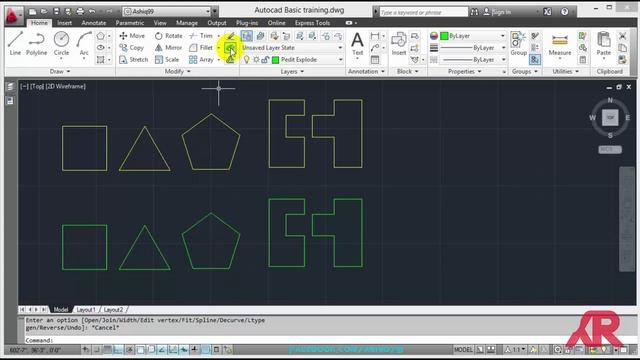Toggle layer on/off light bulb for Pedit Explode
This screenshot has height=360, width=640.
[x=246, y=60]
